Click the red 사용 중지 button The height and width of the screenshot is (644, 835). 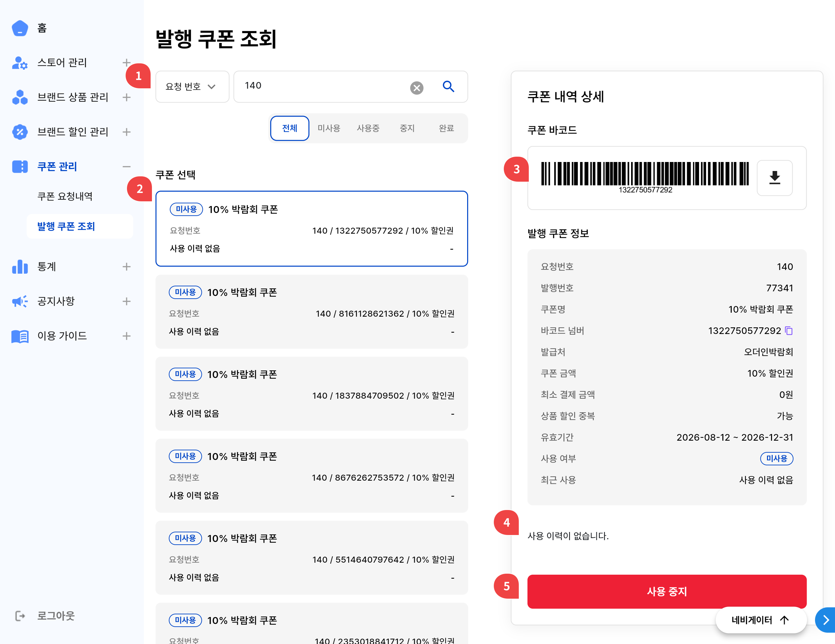pos(667,591)
